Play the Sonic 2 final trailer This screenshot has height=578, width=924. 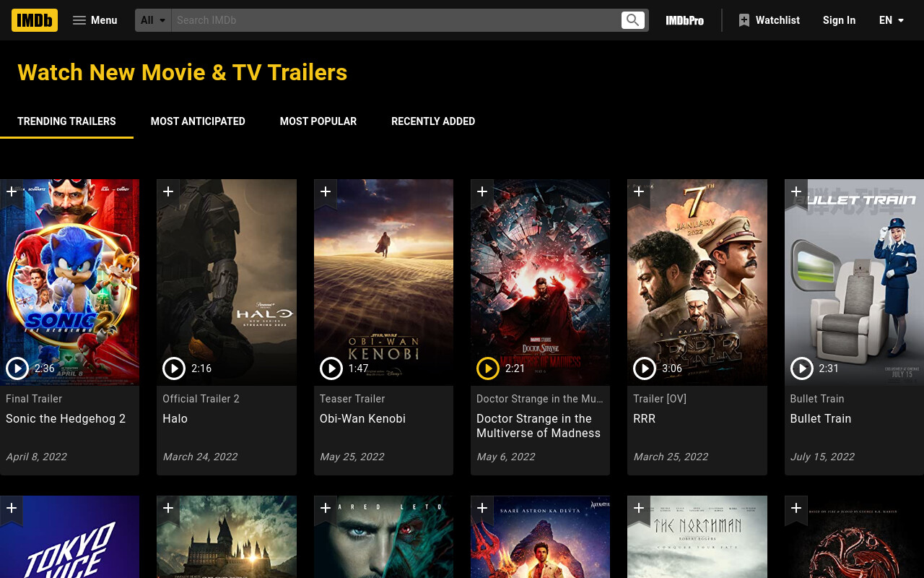click(x=17, y=368)
